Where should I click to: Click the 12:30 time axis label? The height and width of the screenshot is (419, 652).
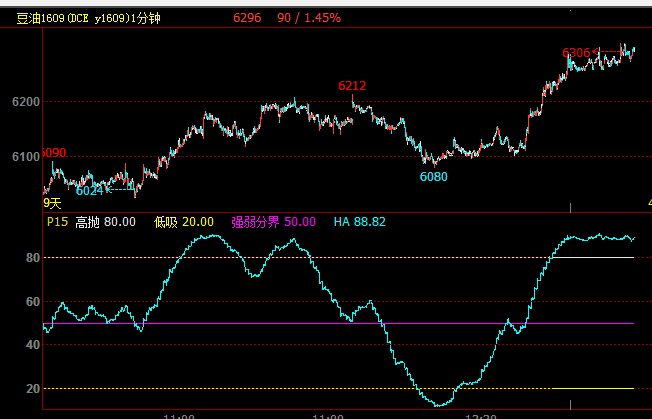pyautogui.click(x=481, y=414)
